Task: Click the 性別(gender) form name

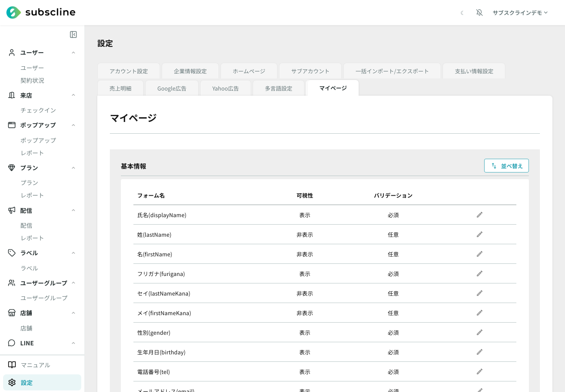Action: point(154,333)
